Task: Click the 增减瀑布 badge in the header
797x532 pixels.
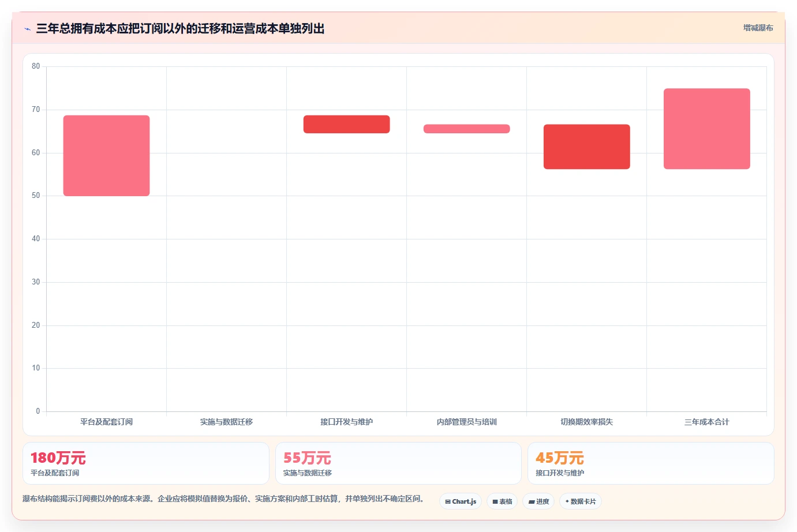Action: pyautogui.click(x=758, y=28)
